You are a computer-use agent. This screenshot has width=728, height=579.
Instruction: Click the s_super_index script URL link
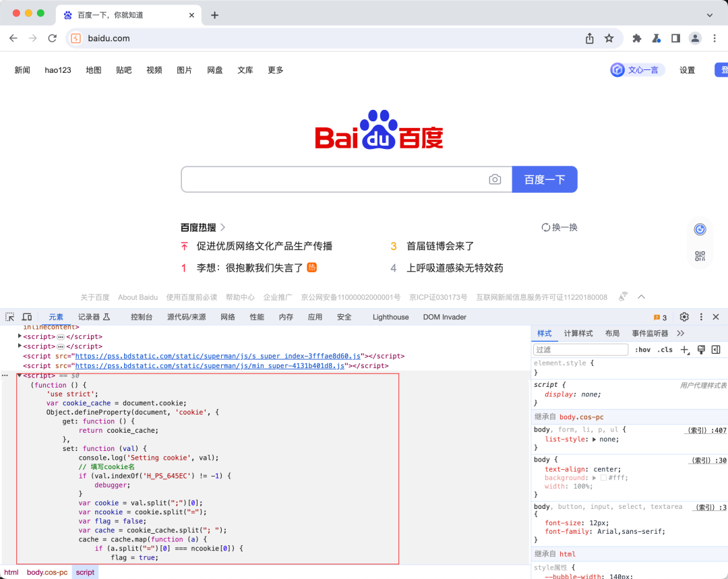coord(218,356)
